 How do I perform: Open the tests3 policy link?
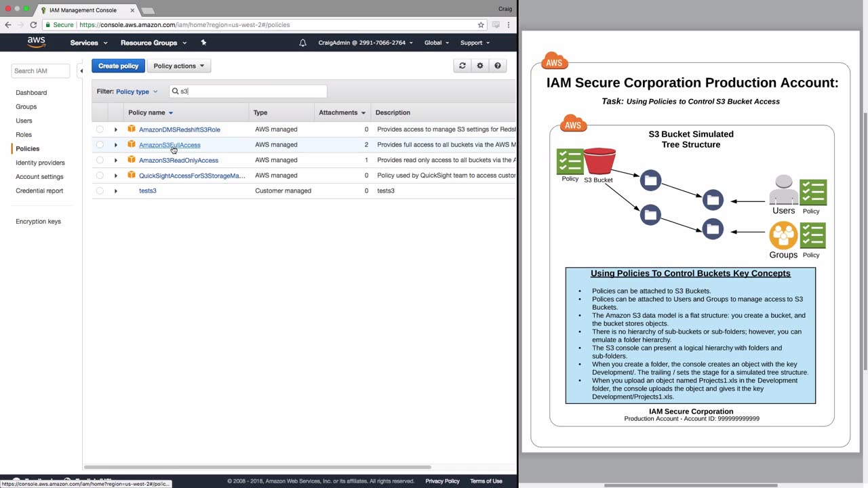tap(148, 191)
